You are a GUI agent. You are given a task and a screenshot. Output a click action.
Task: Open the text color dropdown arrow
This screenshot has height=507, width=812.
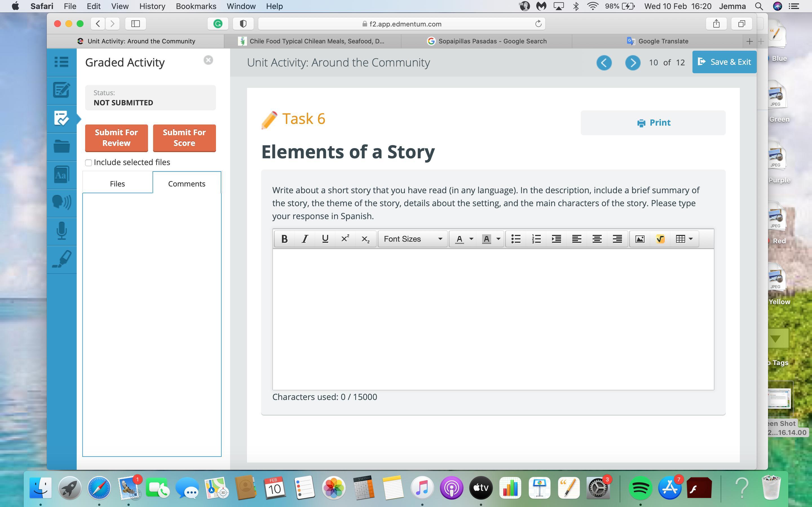coord(471,239)
